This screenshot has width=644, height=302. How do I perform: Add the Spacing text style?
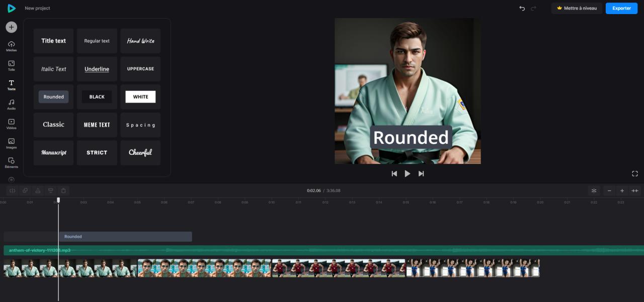pyautogui.click(x=140, y=125)
